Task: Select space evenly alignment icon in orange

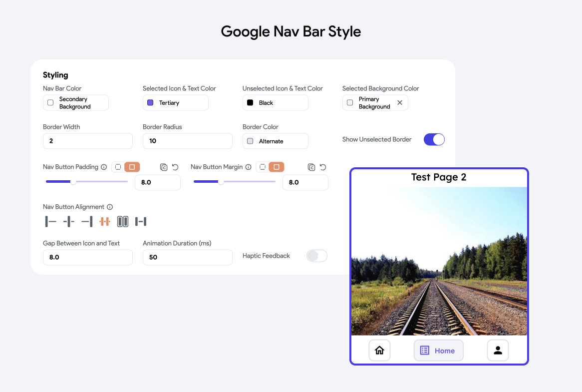Action: pos(105,222)
